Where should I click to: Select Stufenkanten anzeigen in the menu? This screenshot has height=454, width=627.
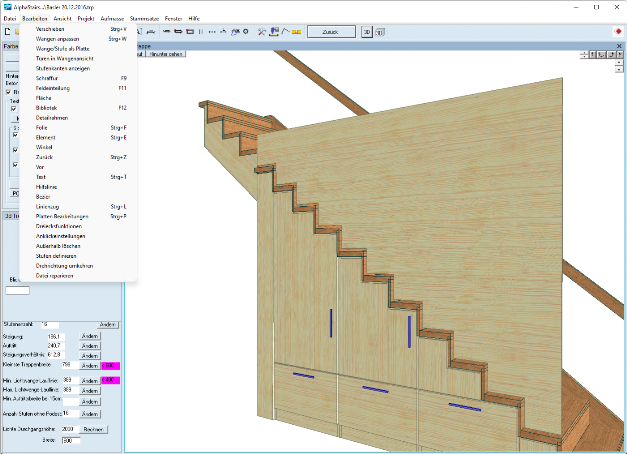point(78,68)
